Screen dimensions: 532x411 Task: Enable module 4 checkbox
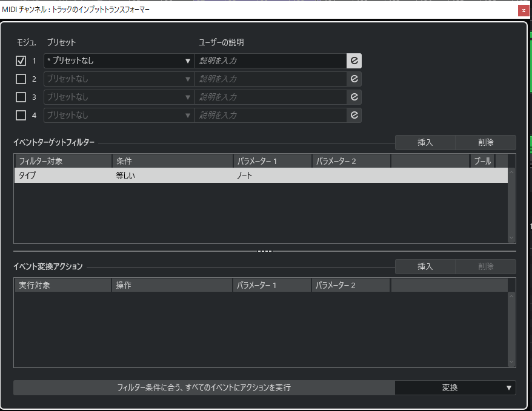21,115
